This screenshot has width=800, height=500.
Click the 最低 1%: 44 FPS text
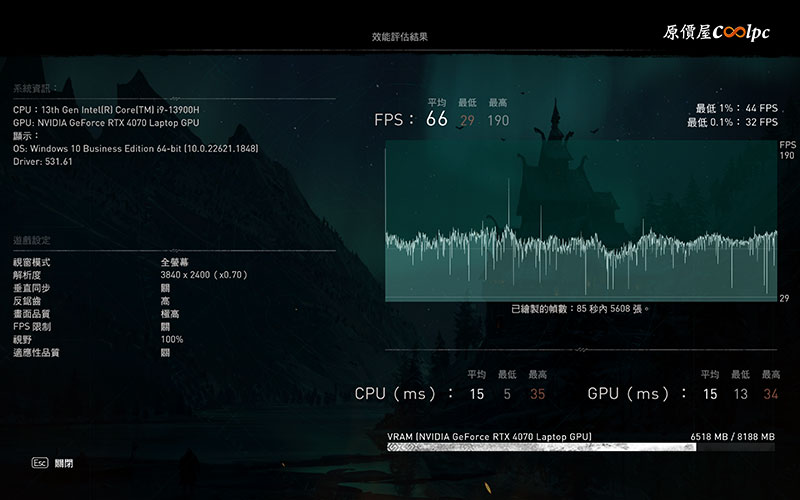[x=737, y=108]
